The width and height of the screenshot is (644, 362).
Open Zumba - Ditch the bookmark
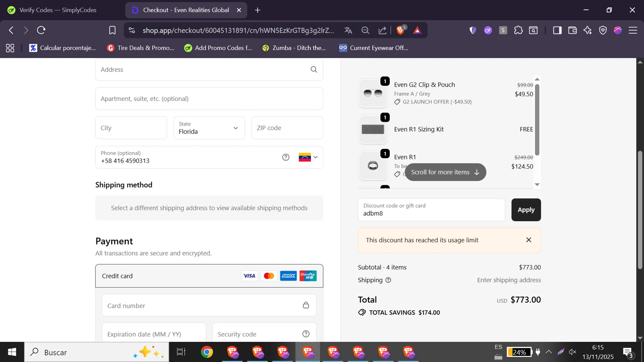(x=294, y=48)
